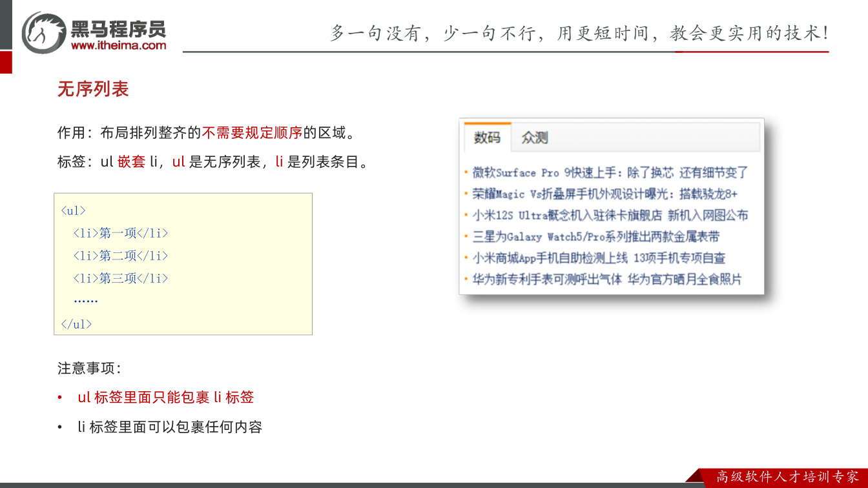
Task: Open the 荣耀Magic Vs折叠屏手机 news link
Action: 605,194
